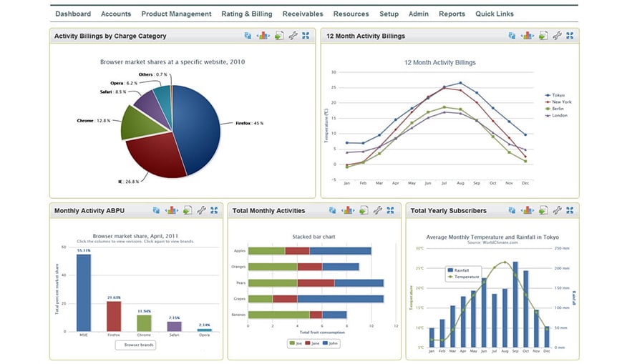Image resolution: width=622 pixels, height=364 pixels.
Task: Refresh the Monthly Activity ABPU panel
Action: click(x=156, y=210)
